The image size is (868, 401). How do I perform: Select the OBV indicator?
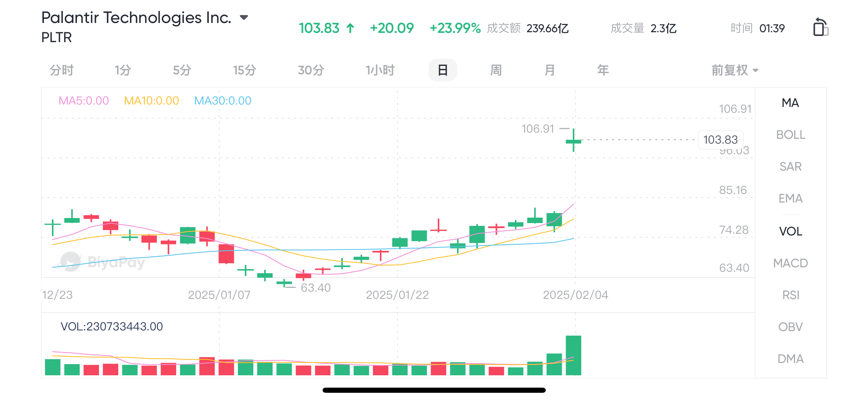[791, 327]
